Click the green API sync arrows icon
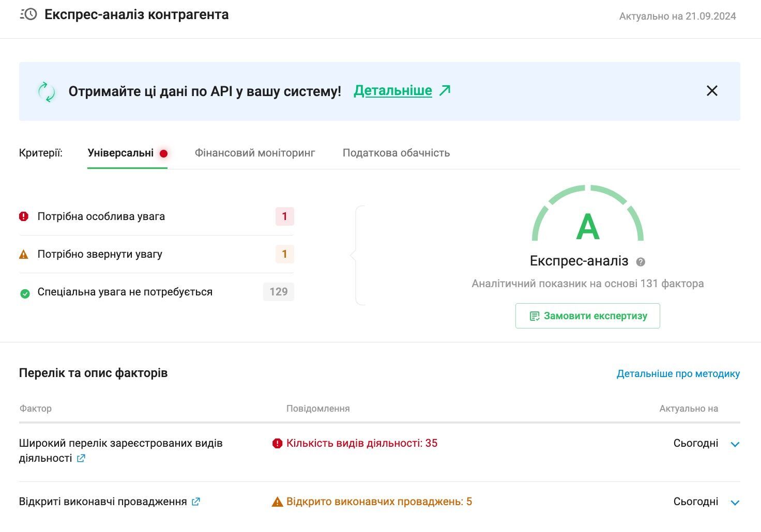 (x=47, y=91)
